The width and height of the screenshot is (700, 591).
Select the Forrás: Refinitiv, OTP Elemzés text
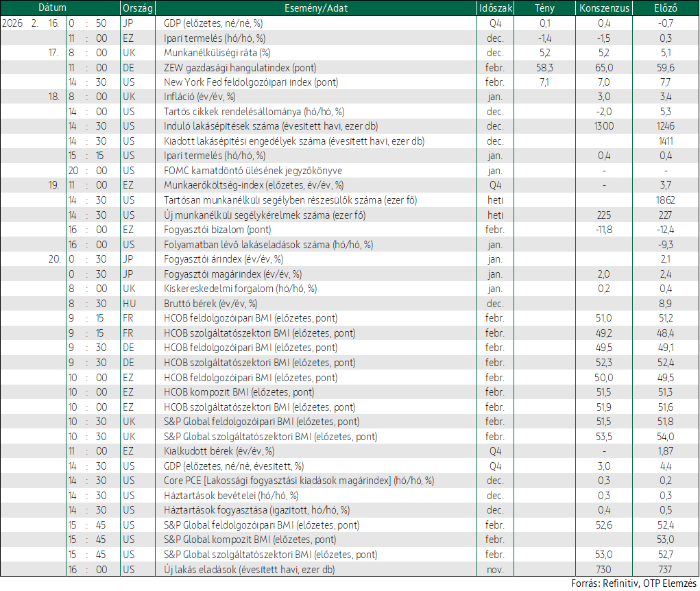pos(633,583)
